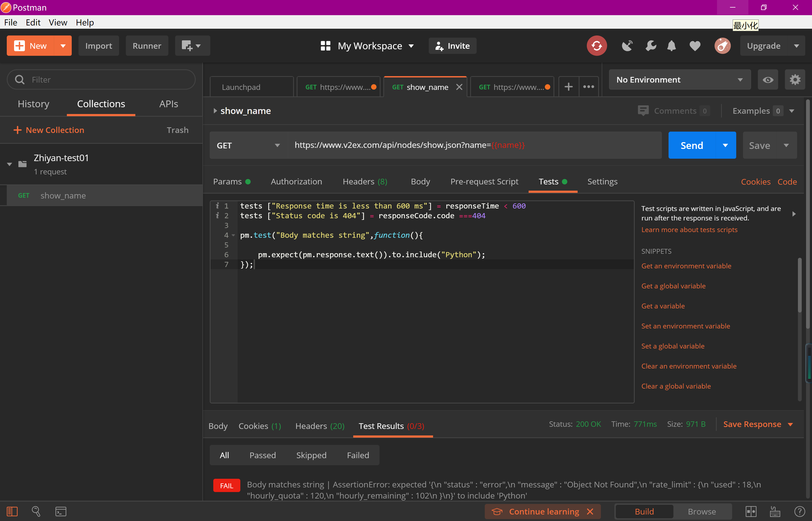Open the Upgrade dropdown arrow

[797, 46]
